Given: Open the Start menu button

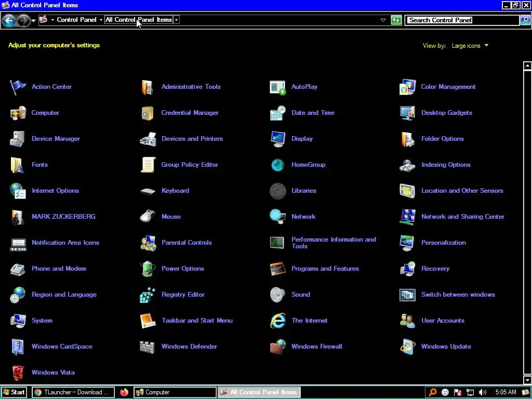Looking at the screenshot, I should 14,392.
